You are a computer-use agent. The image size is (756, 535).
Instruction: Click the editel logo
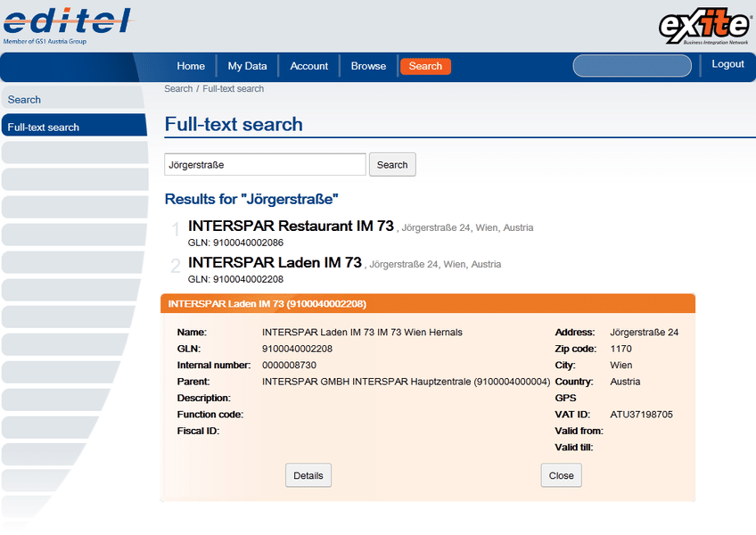coord(69,26)
